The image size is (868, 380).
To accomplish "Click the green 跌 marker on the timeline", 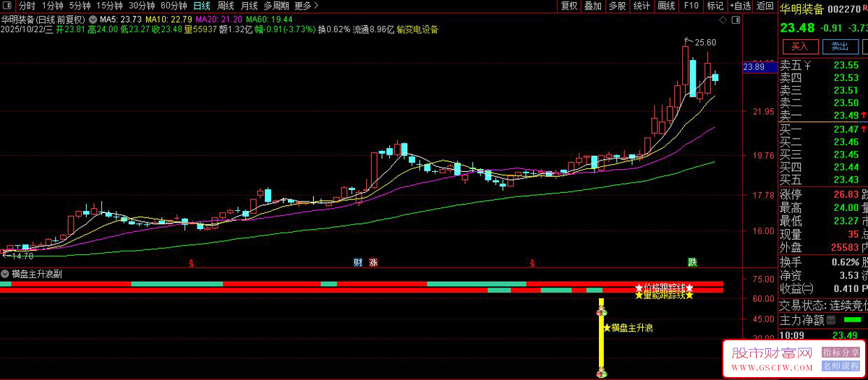I will 693,262.
